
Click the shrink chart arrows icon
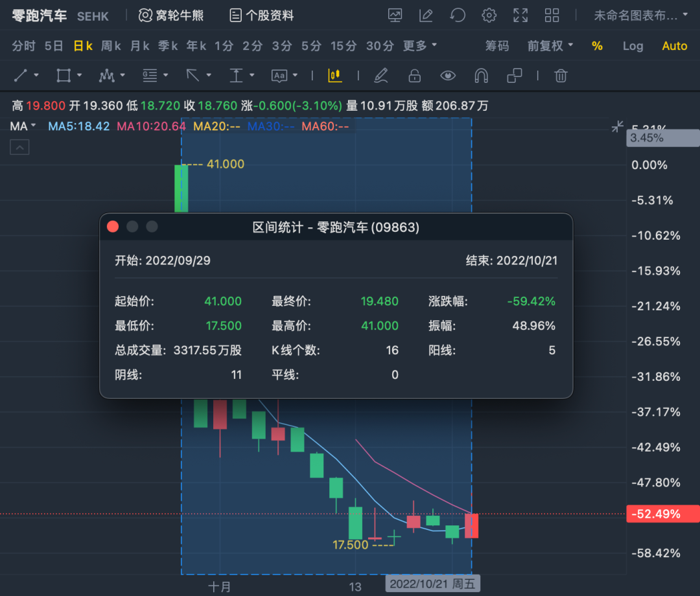618,127
